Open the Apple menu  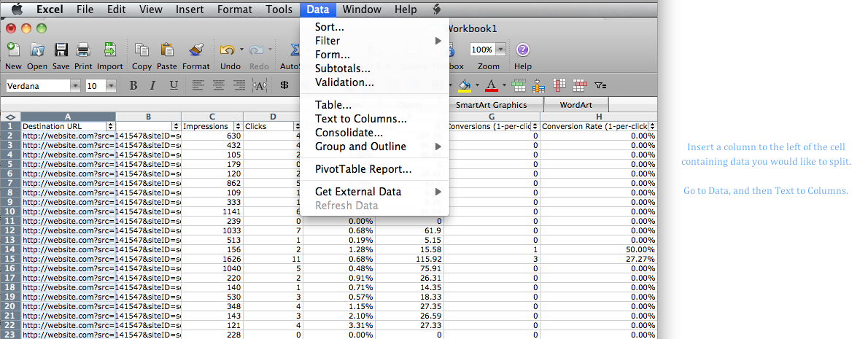[17, 9]
